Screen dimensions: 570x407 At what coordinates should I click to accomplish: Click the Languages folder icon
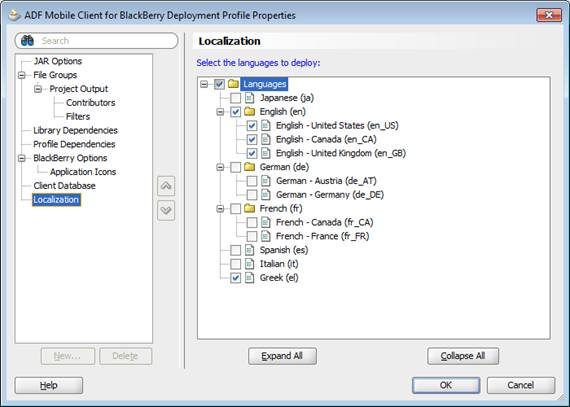point(233,84)
